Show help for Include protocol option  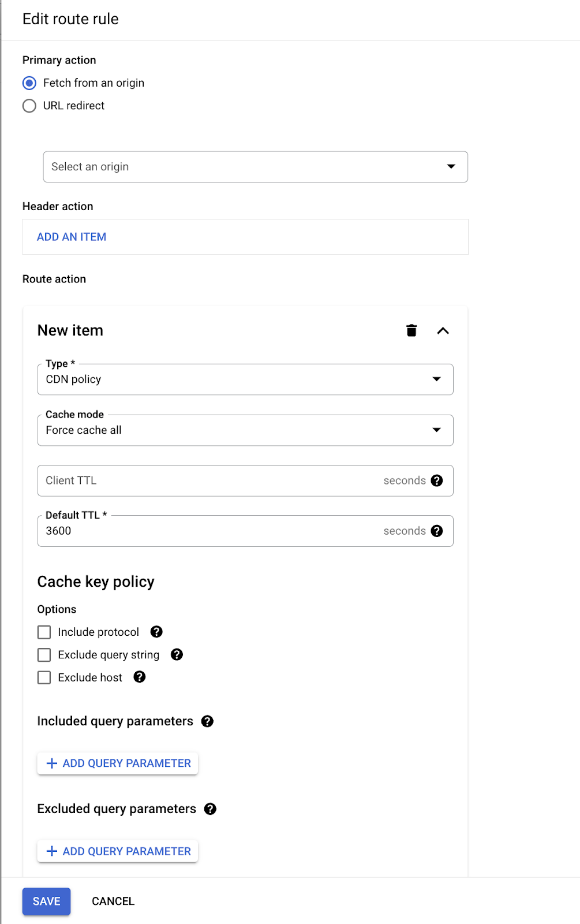[156, 632]
